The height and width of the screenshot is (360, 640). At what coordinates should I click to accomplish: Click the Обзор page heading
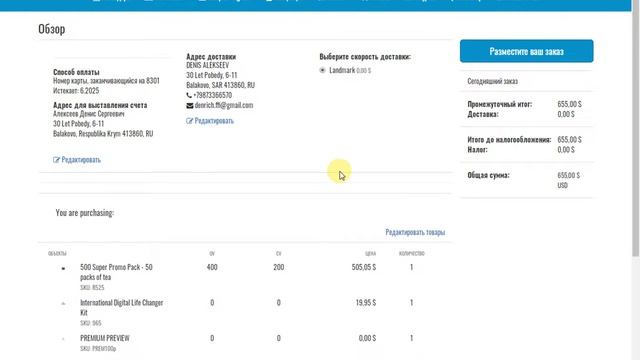pyautogui.click(x=51, y=29)
